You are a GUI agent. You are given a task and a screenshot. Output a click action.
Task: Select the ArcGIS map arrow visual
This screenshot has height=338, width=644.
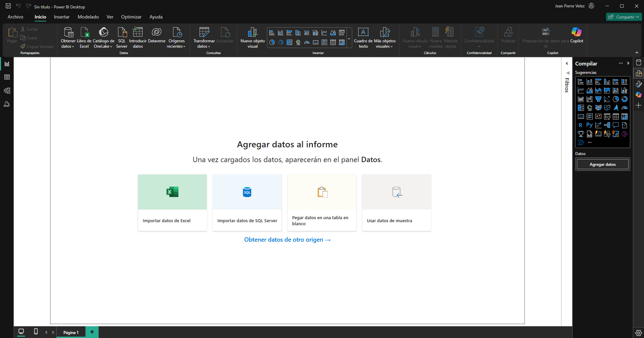(616, 108)
